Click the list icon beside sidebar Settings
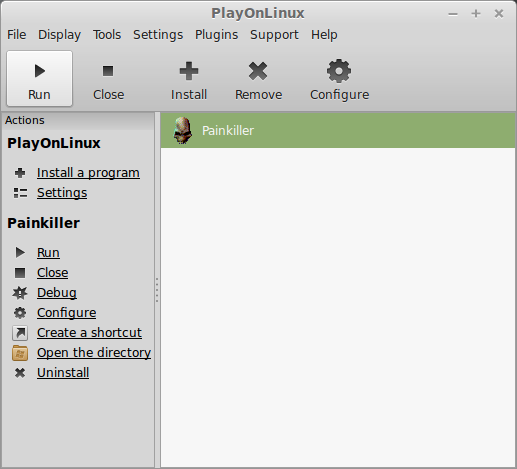 click(x=20, y=193)
